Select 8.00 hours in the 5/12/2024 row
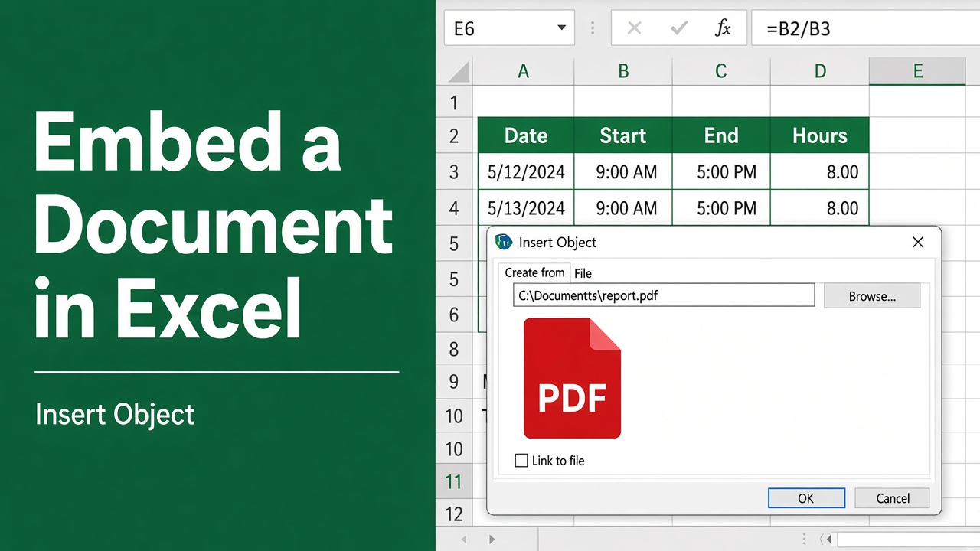Viewport: 980px width, 551px height. click(x=820, y=172)
